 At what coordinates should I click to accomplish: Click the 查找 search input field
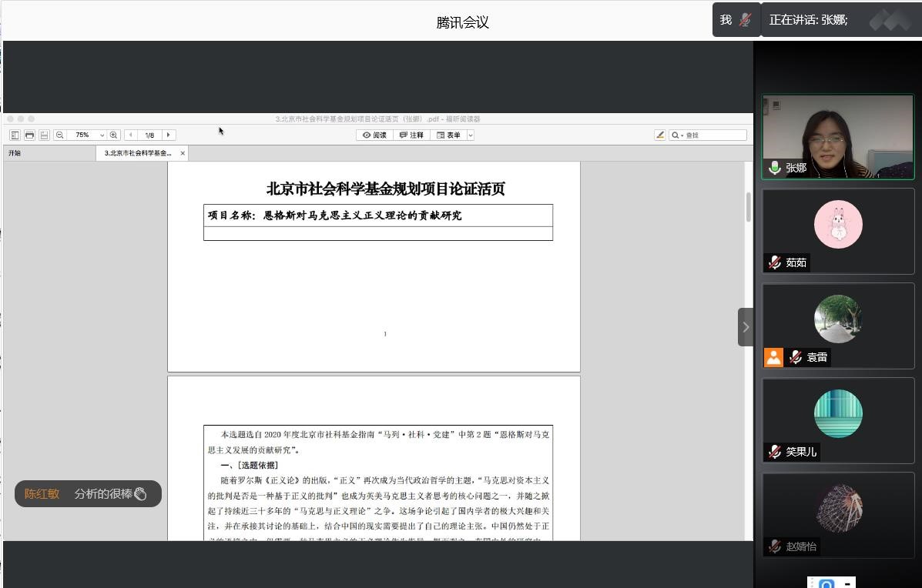pyautogui.click(x=713, y=135)
